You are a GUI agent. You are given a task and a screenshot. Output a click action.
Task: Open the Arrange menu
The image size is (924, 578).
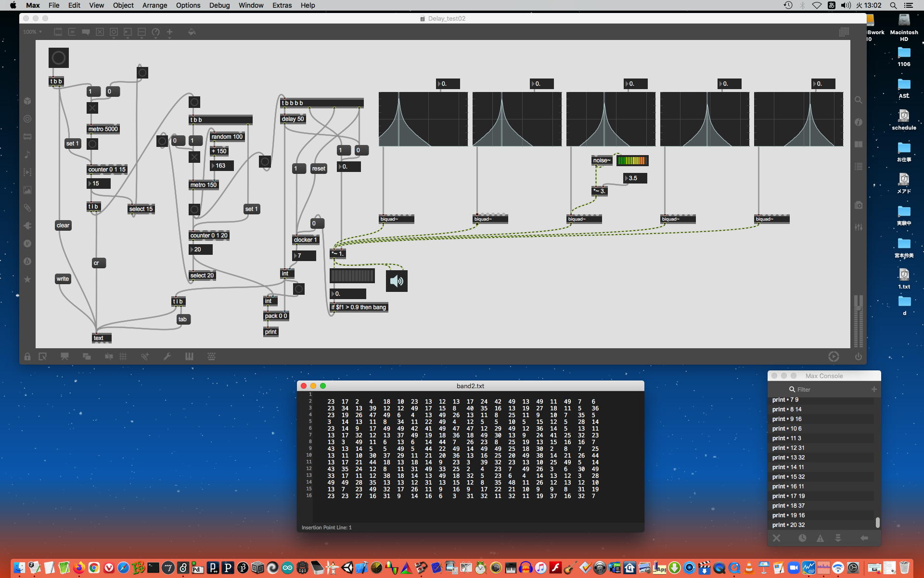(x=154, y=5)
